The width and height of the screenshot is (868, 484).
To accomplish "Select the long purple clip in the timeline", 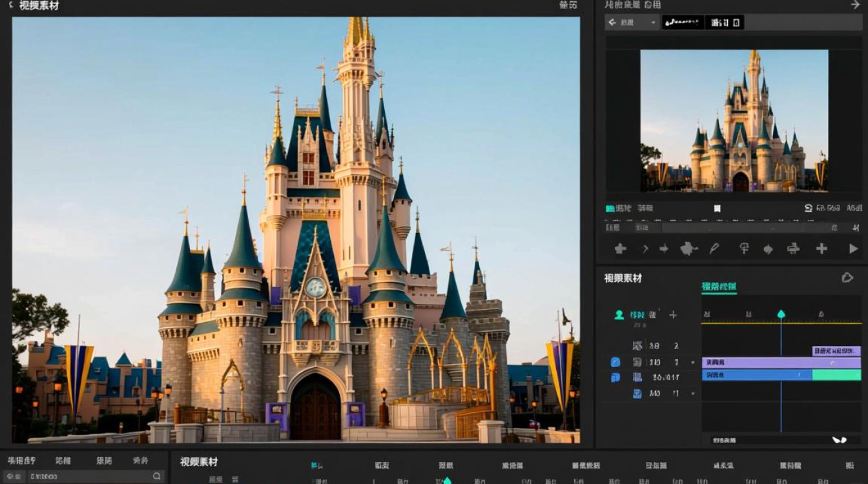I will (781, 363).
